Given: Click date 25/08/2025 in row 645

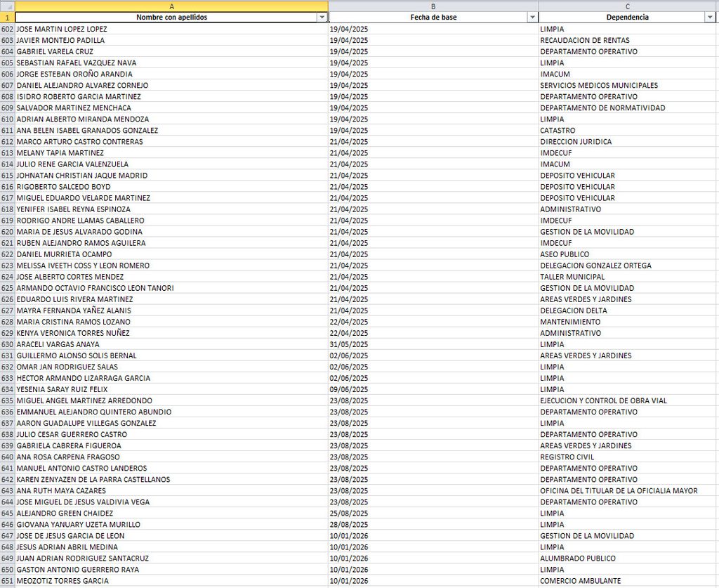Looking at the screenshot, I should click(433, 514).
